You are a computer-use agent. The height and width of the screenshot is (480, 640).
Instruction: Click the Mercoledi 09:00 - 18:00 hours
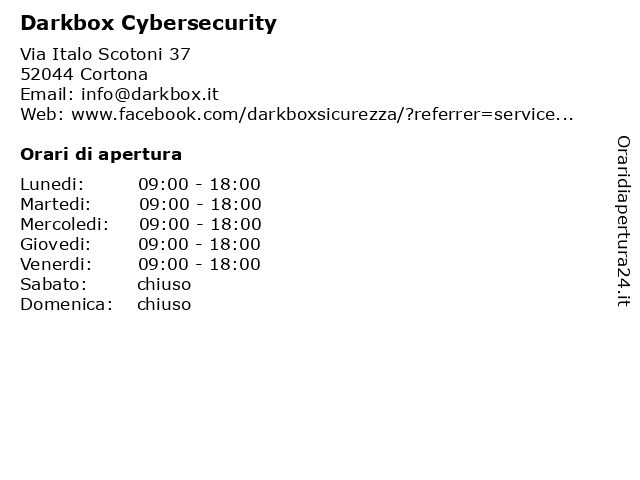point(200,224)
